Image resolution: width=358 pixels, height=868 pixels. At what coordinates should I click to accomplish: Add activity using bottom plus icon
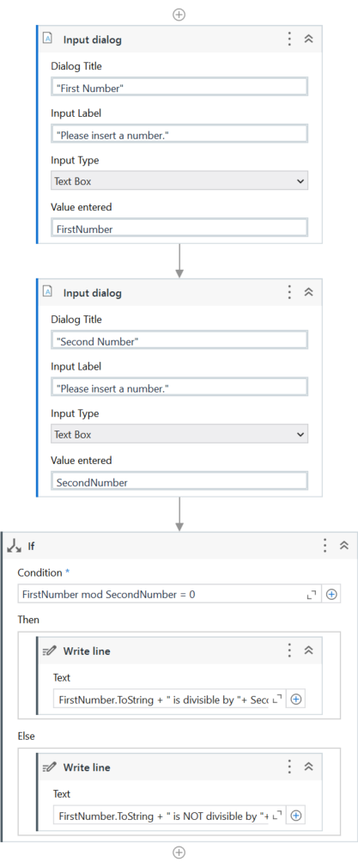179,853
